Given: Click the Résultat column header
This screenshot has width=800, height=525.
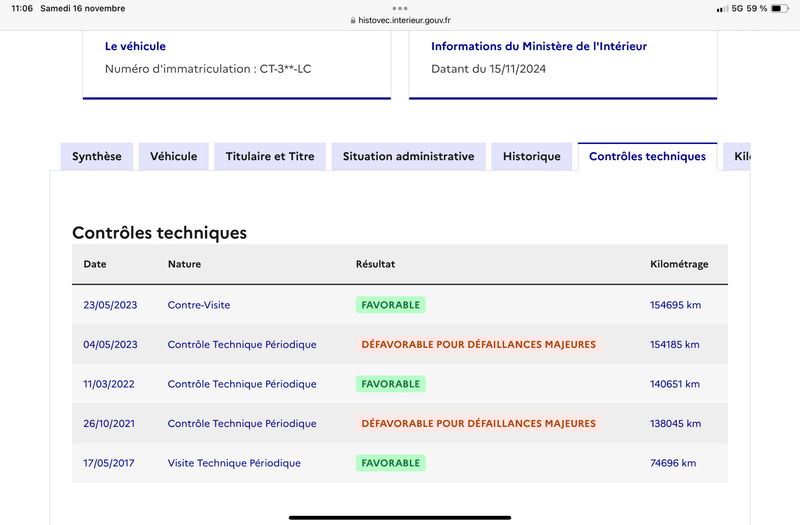Looking at the screenshot, I should point(376,264).
